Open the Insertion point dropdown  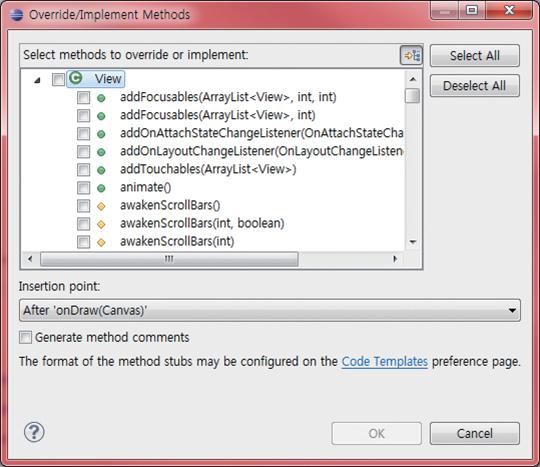click(270, 310)
